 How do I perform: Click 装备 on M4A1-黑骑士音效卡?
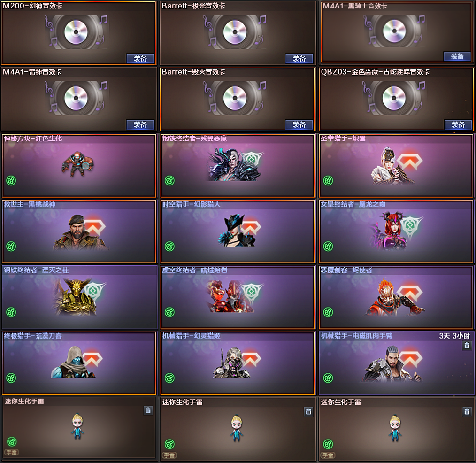[x=457, y=56]
